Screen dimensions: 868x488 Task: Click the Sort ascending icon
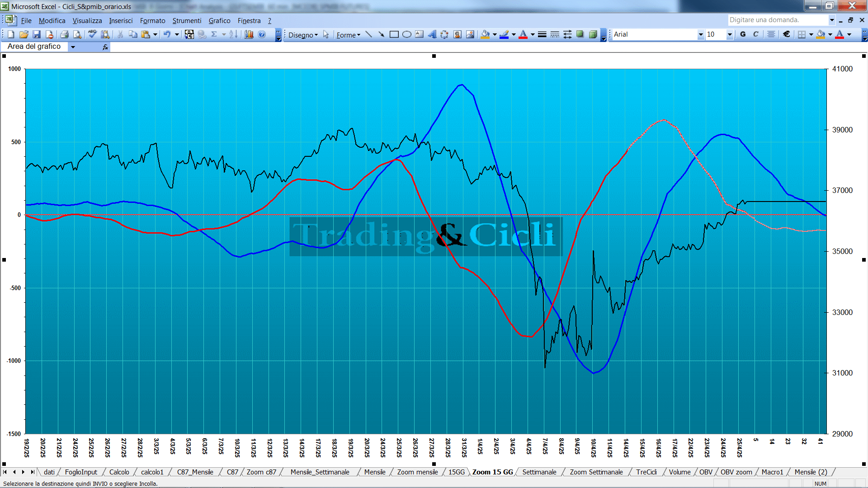(x=233, y=34)
